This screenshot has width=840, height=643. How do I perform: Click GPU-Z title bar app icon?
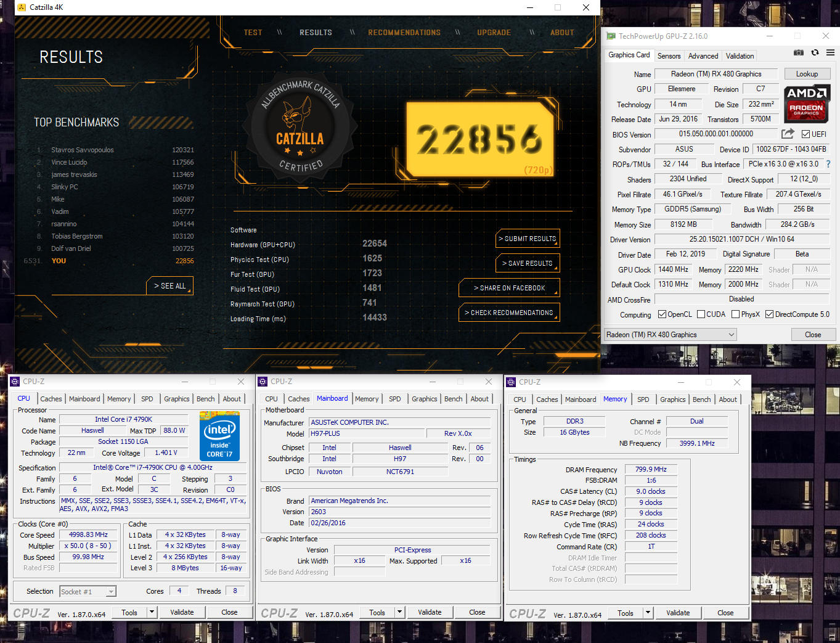point(611,36)
